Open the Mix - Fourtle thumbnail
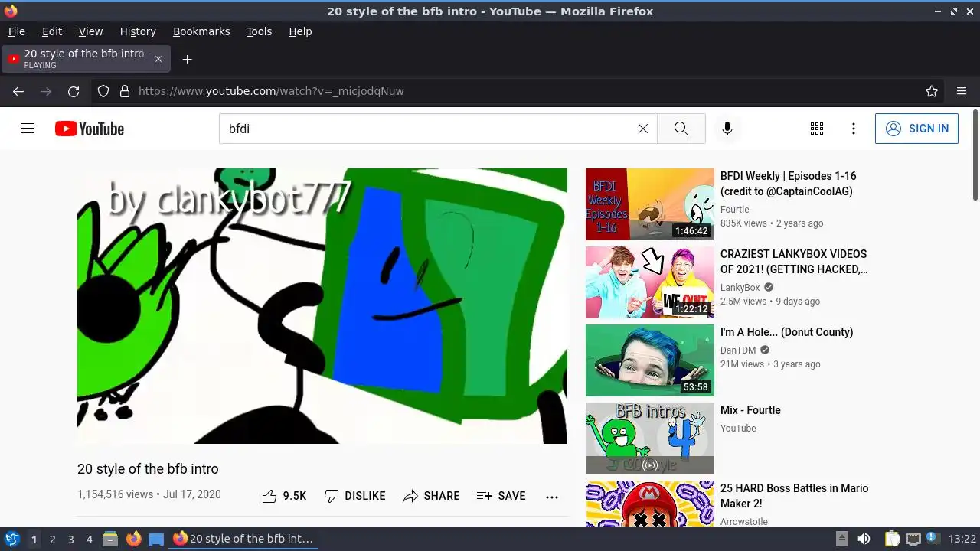This screenshot has width=980, height=551. [x=649, y=439]
